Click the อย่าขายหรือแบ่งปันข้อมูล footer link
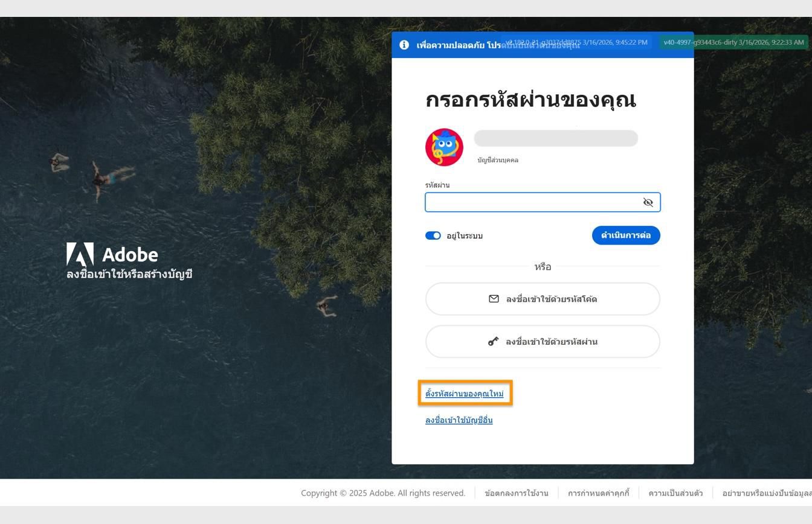 [x=767, y=493]
